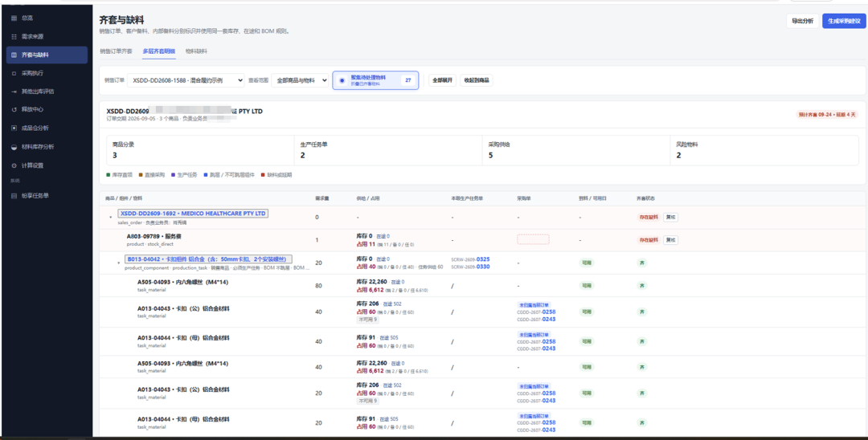Click the 释放中心 refresh-style icon

coord(14,109)
